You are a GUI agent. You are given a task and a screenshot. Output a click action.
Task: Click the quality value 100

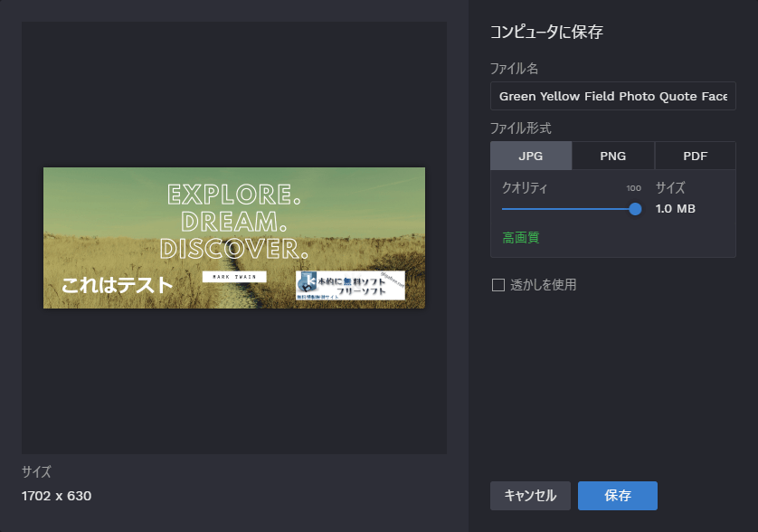click(634, 188)
